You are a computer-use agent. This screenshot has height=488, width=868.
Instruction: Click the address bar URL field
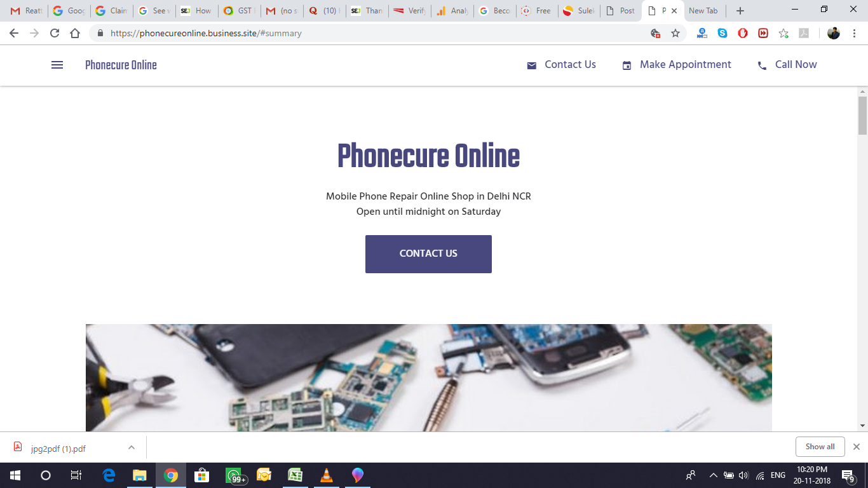(x=375, y=33)
